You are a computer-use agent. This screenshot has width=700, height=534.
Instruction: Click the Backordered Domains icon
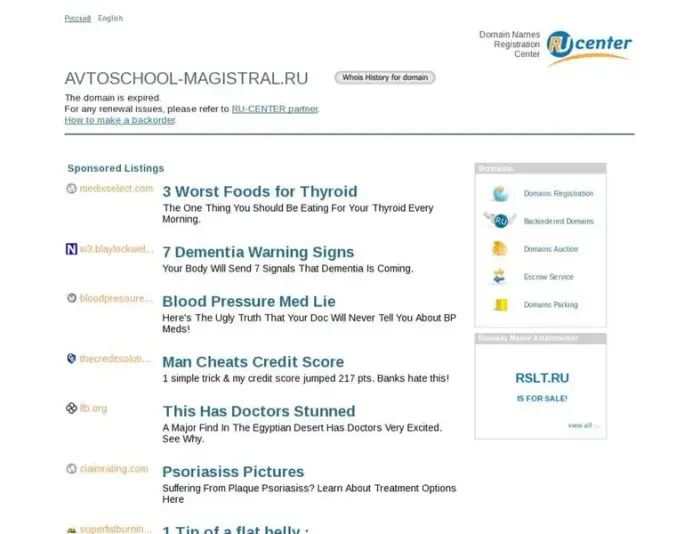[x=499, y=221]
